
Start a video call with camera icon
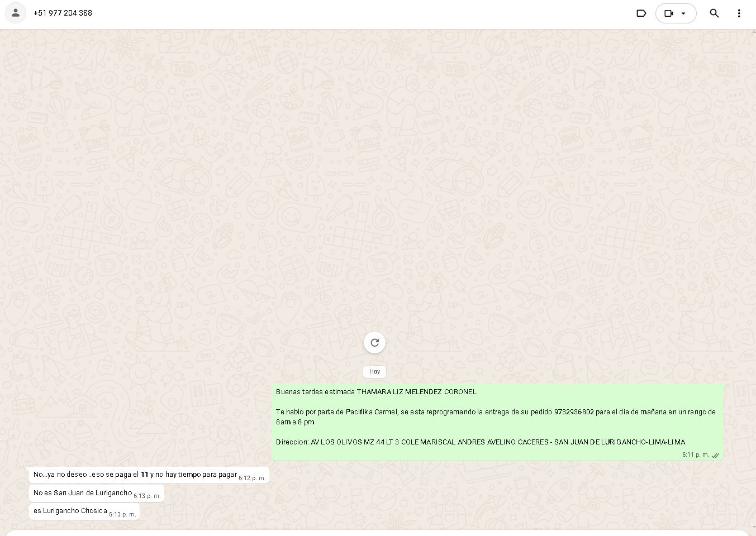pos(669,13)
